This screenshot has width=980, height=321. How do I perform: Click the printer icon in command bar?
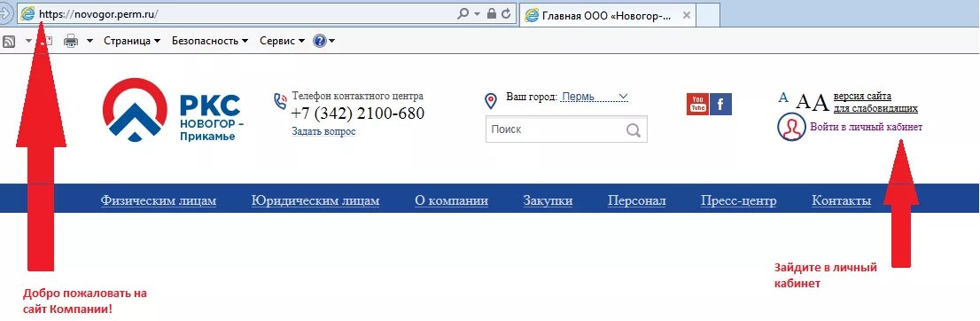[71, 42]
